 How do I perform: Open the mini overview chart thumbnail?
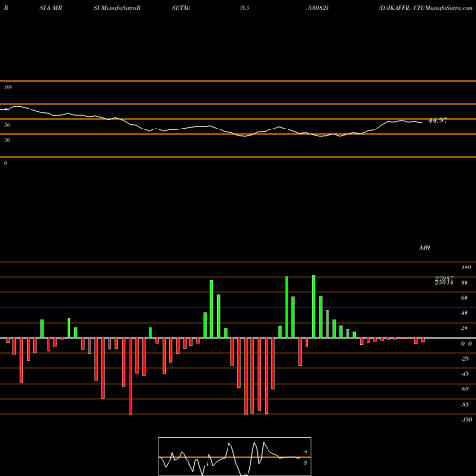235,456
